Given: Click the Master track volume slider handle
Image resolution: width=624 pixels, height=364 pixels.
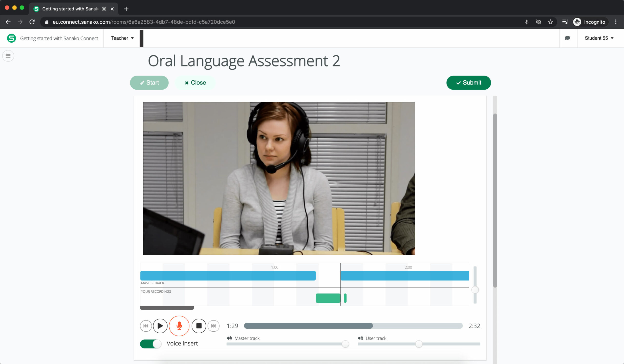Looking at the screenshot, I should tap(345, 344).
